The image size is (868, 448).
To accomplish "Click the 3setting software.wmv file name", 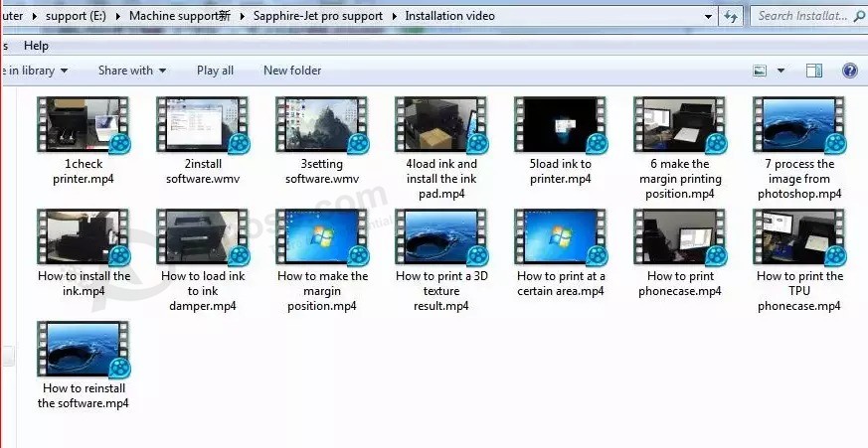I will [322, 172].
